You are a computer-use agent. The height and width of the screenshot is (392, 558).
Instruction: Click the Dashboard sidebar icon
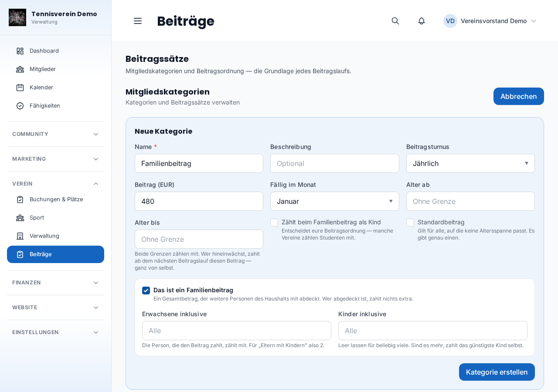point(20,51)
